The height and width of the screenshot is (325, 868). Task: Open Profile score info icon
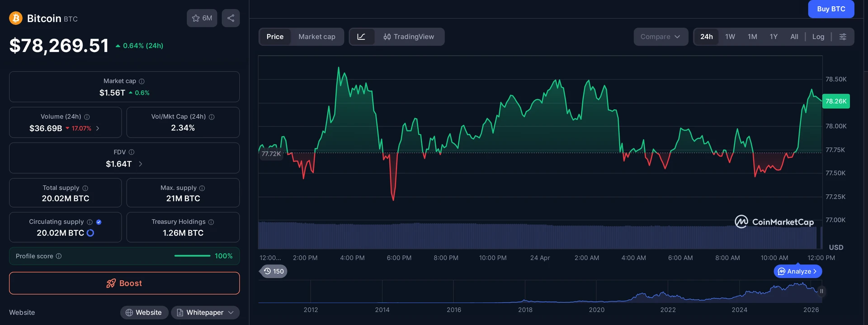click(59, 256)
